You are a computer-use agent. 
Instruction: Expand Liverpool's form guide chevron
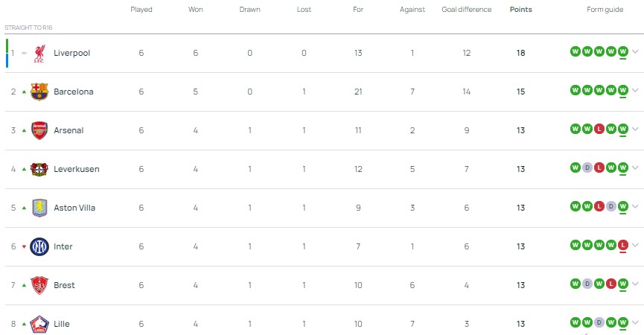click(x=635, y=52)
